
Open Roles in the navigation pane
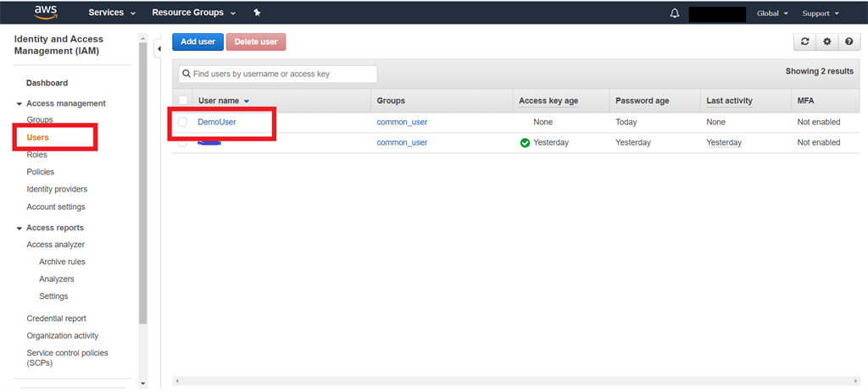coord(36,155)
